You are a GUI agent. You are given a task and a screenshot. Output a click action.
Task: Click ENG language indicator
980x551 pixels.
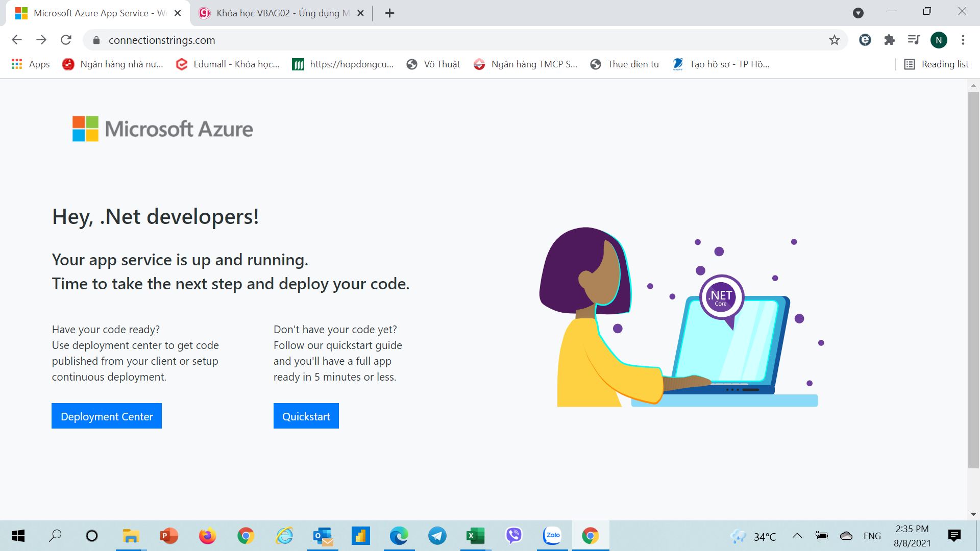[872, 536]
